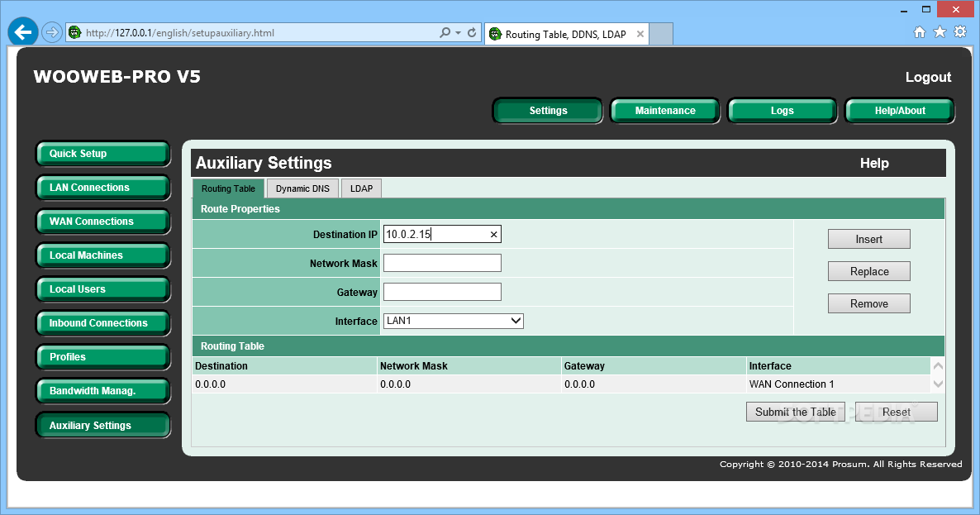
Task: Click the address bar search magnifier icon
Action: (x=445, y=32)
